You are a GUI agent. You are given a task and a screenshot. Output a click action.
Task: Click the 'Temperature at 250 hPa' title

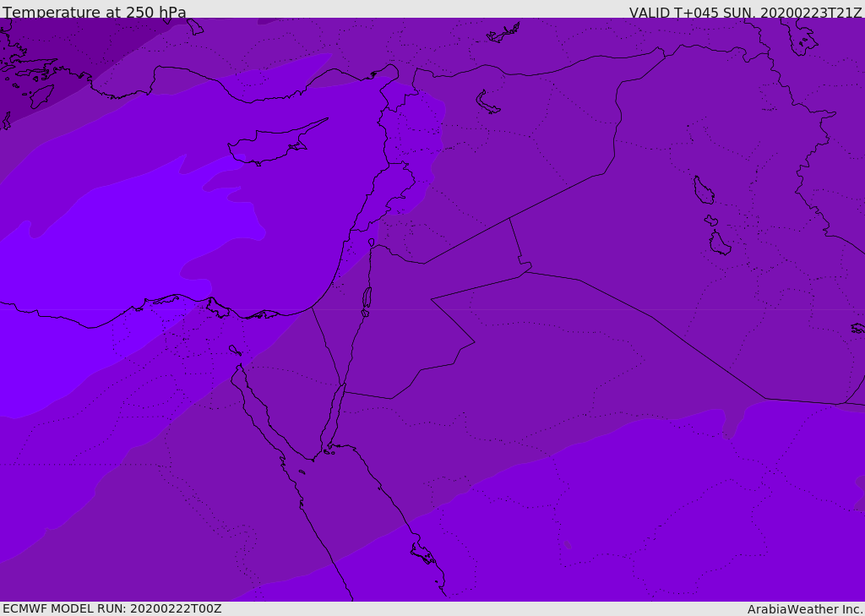click(95, 12)
